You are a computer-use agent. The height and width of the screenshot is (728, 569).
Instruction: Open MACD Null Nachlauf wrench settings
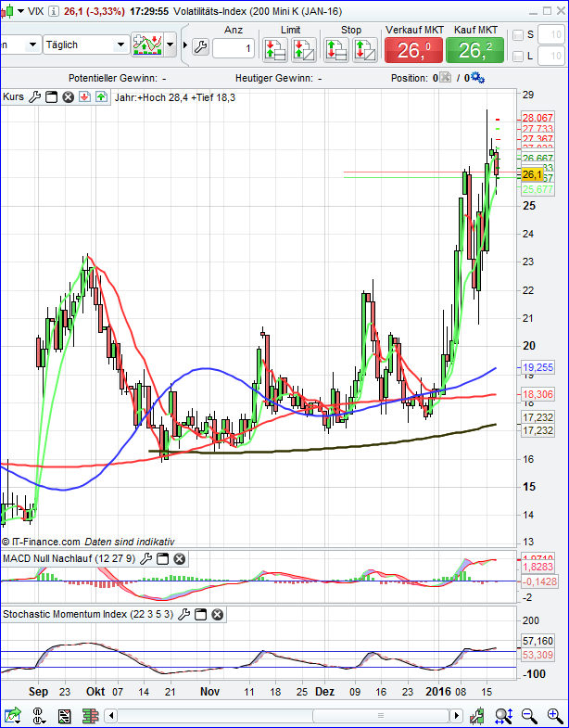(x=145, y=558)
